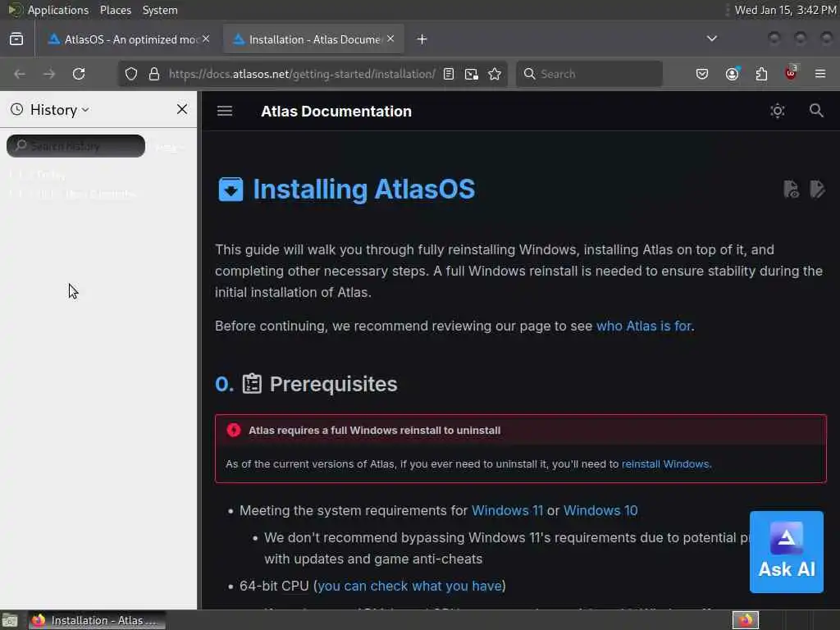Open the Places menu
840x630 pixels.
click(x=115, y=10)
